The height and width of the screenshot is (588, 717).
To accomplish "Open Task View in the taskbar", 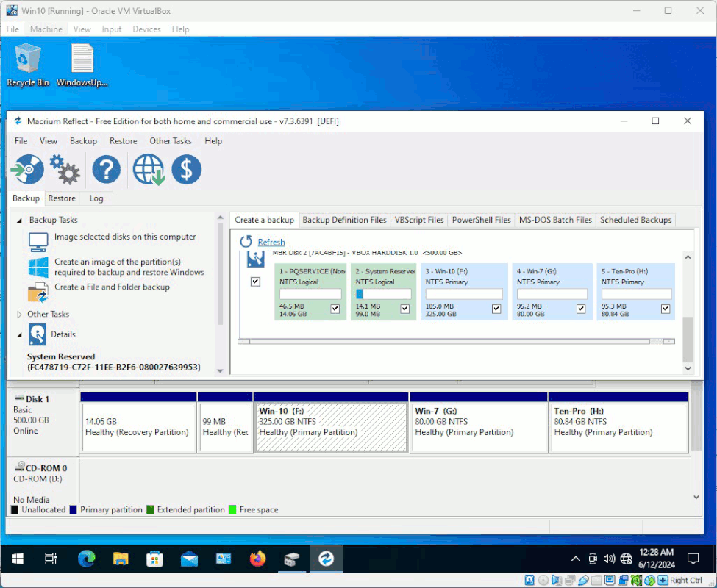I will pos(51,559).
